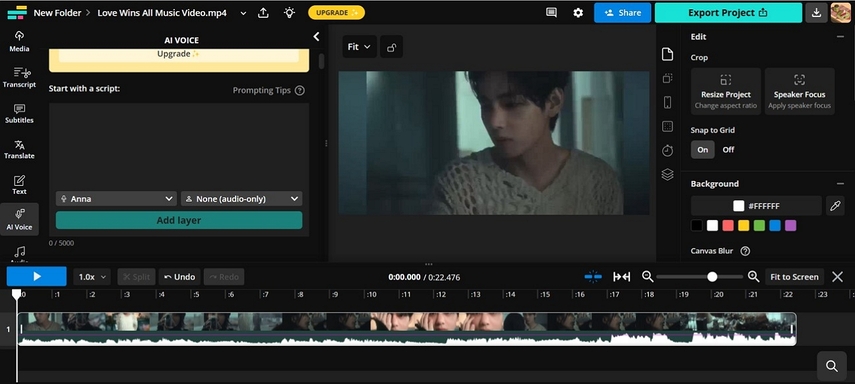Select the duplicate layers icon in right toolbar
The image size is (855, 384).
click(667, 78)
